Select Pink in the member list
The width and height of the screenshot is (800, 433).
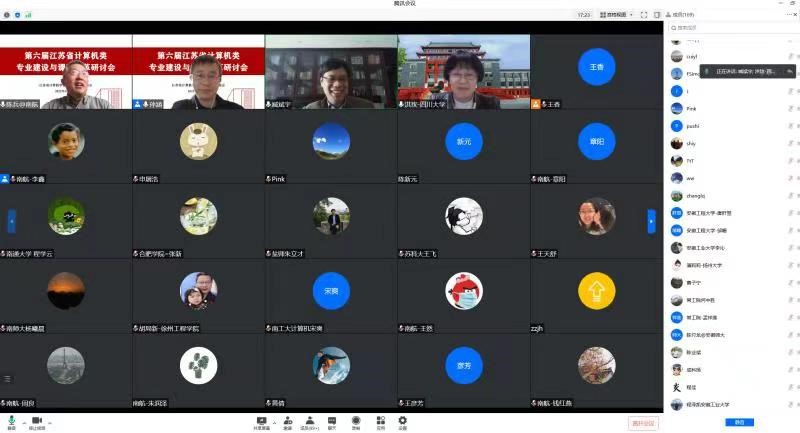(691, 108)
